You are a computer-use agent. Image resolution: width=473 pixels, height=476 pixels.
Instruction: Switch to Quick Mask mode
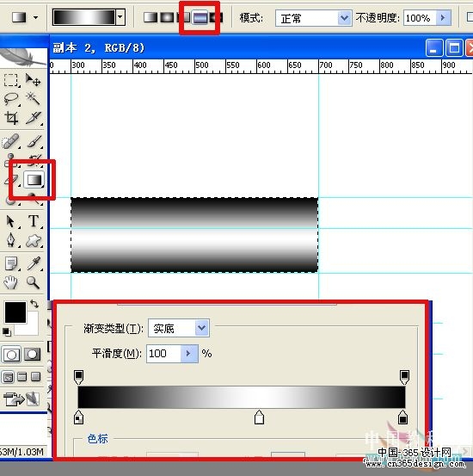coord(32,354)
